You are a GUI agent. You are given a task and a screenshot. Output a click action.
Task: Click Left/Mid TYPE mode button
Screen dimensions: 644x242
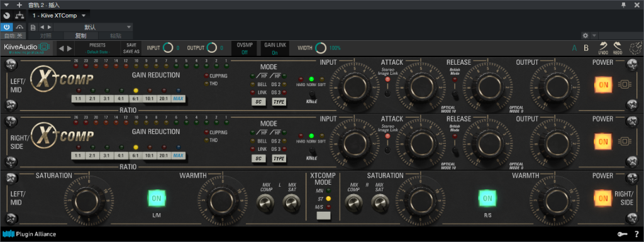(279, 102)
